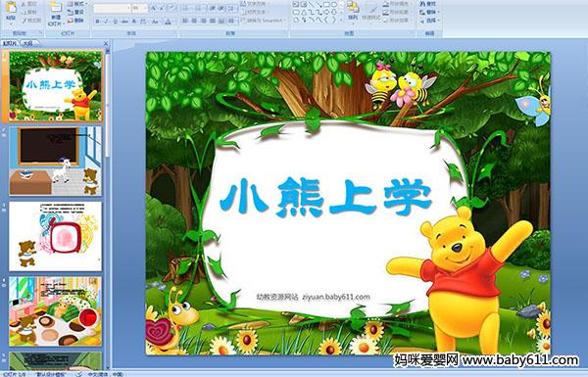
Task: Click the bulleted list icon
Action: (186, 8)
